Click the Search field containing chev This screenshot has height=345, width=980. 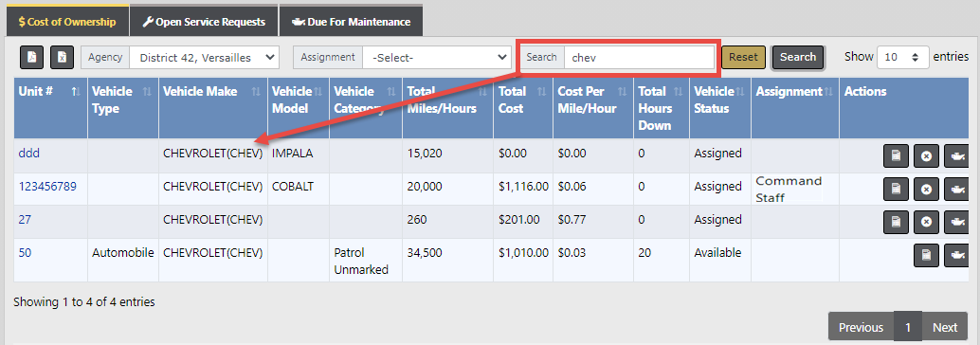point(639,58)
